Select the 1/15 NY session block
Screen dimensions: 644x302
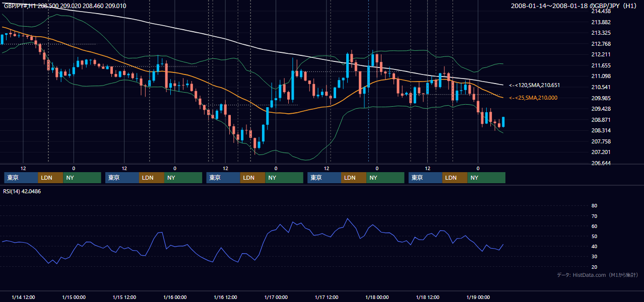tap(183, 178)
